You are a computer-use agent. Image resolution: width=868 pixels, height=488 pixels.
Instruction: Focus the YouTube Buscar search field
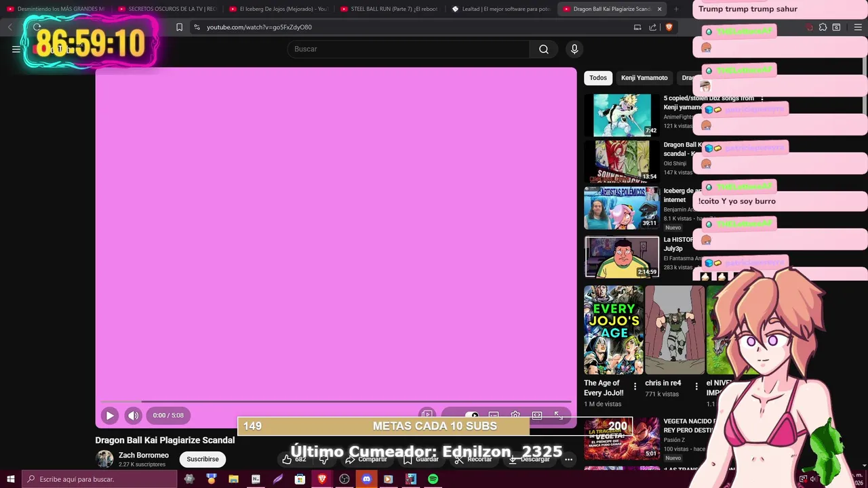pyautogui.click(x=408, y=49)
